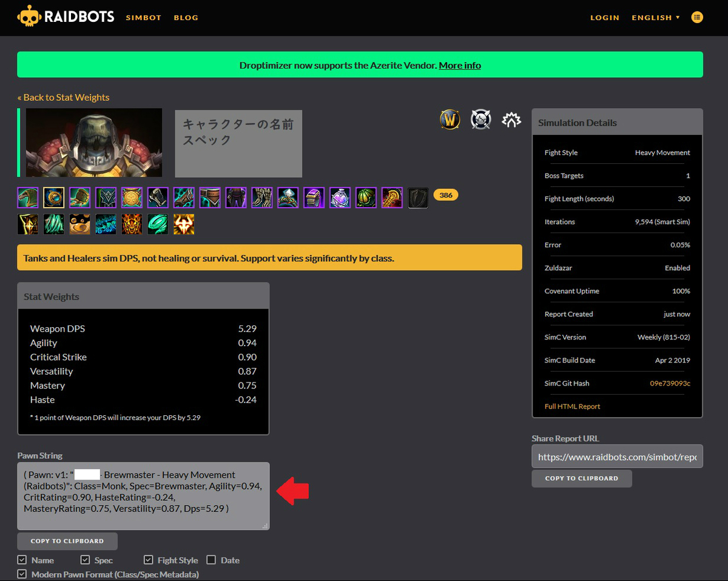Copy Share Report URL to clipboard
Viewport: 728px width, 581px height.
point(582,478)
